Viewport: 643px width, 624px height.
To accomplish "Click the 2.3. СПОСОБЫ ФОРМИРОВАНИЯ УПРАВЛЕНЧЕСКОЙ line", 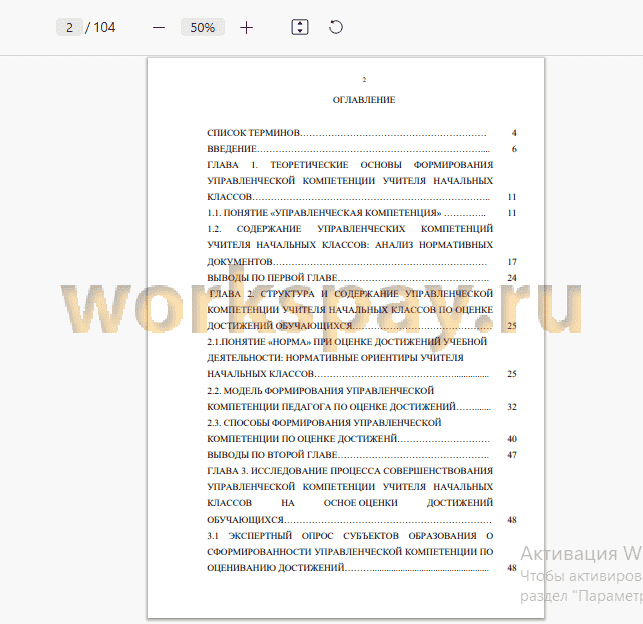I will pos(324,423).
